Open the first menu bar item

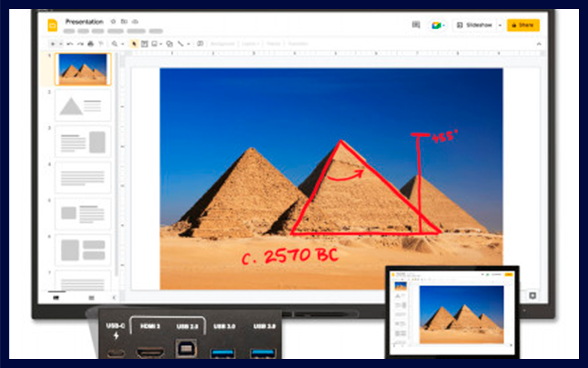(69, 31)
